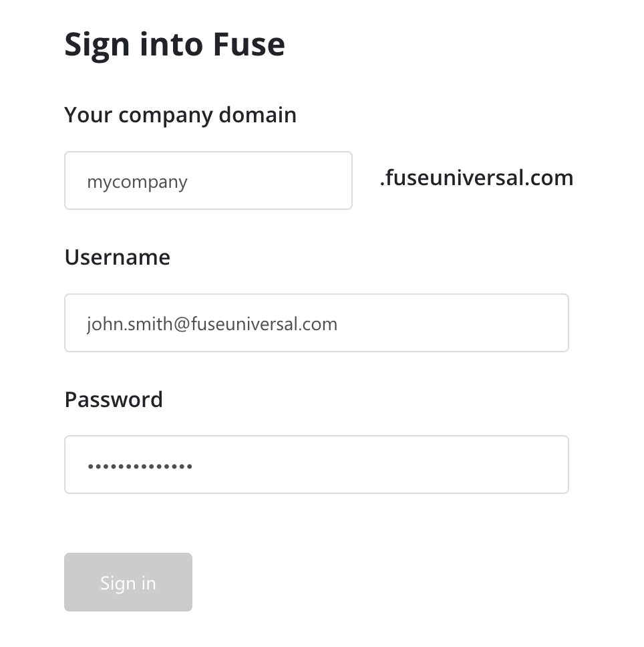Click the "Sign into Fuse" heading
This screenshot has width=644, height=647.
(174, 44)
